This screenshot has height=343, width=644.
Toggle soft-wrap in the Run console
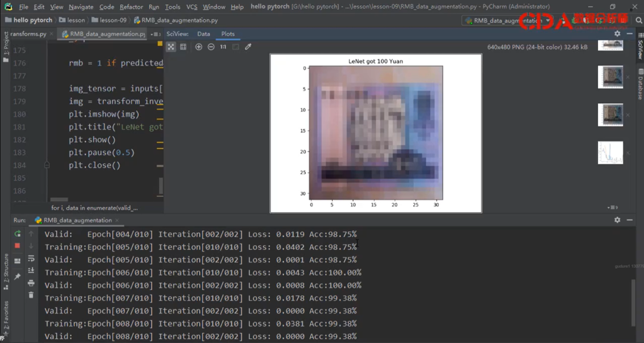(x=31, y=258)
